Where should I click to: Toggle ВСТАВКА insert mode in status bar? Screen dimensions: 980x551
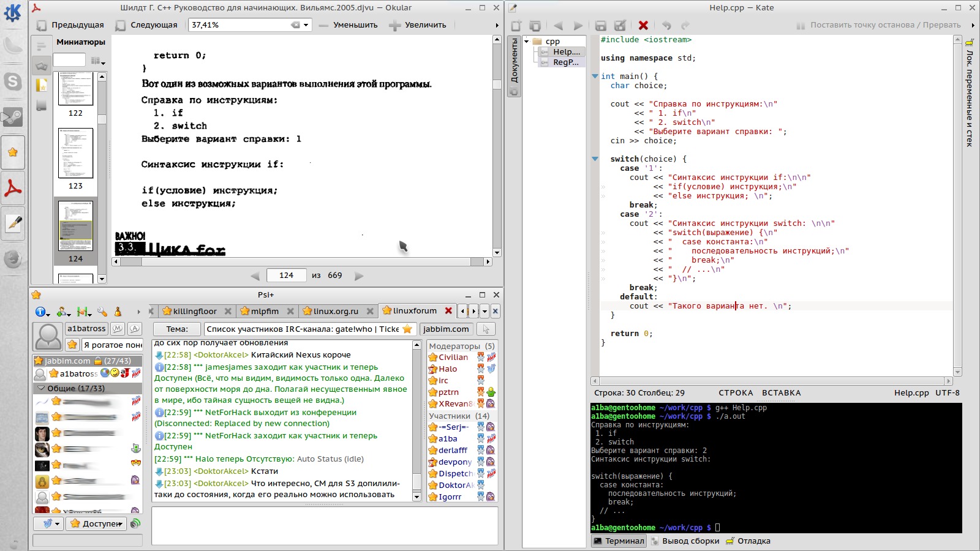coord(781,393)
